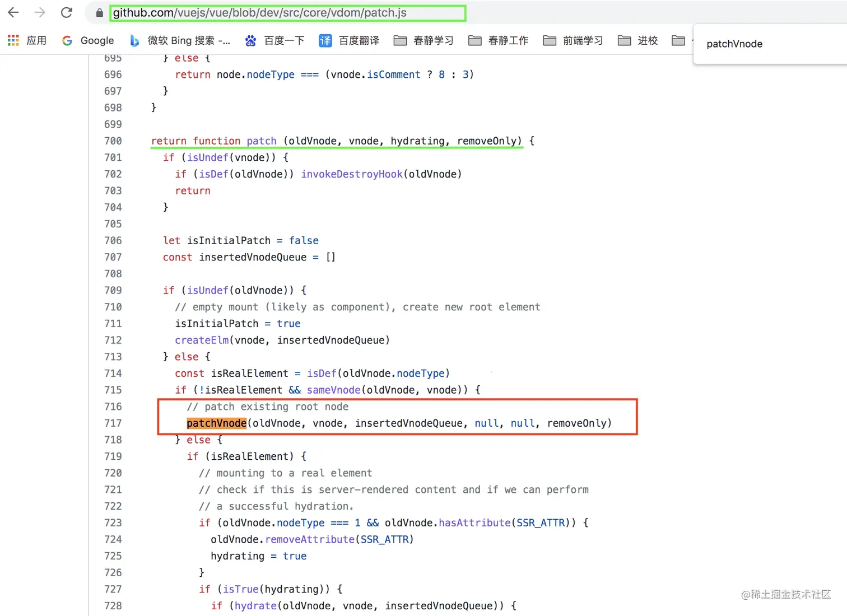Image resolution: width=847 pixels, height=616 pixels.
Task: Open the 百度翻译 bookmark
Action: click(350, 40)
